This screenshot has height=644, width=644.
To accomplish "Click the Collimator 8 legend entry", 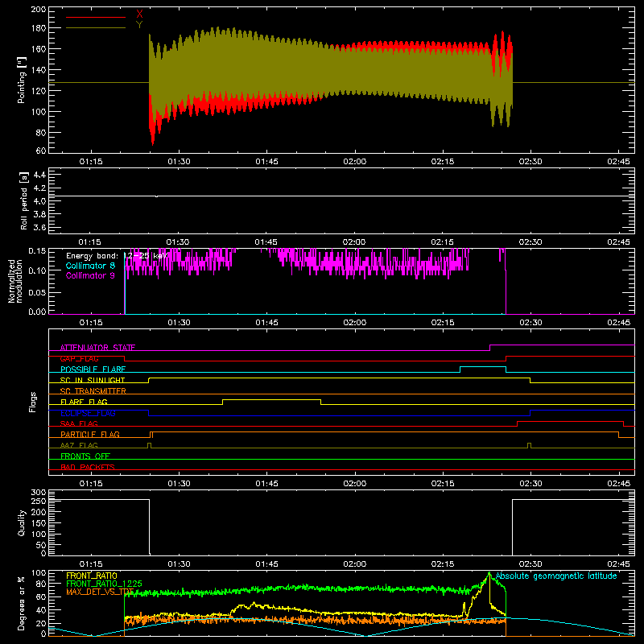I will 90,266.
